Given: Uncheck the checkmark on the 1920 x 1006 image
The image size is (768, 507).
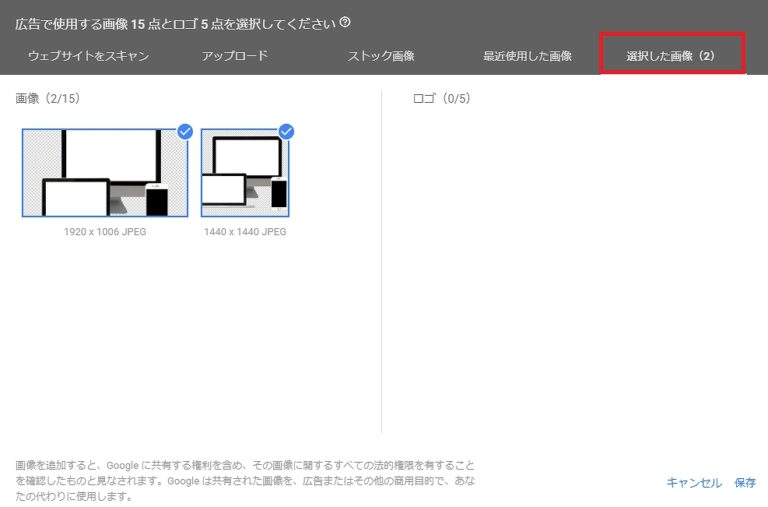Looking at the screenshot, I should click(185, 131).
